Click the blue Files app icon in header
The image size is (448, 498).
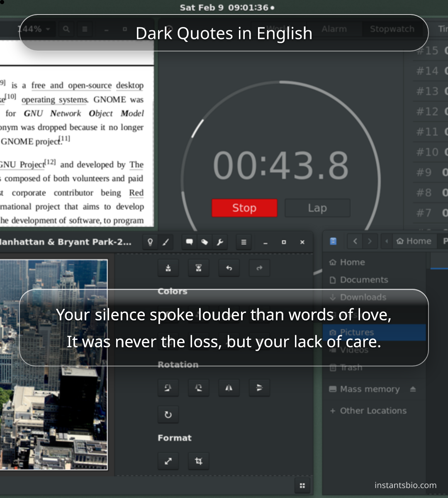[x=333, y=241]
